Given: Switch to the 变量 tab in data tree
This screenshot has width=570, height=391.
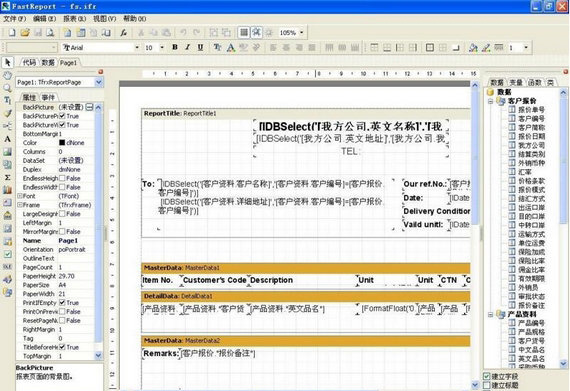Looking at the screenshot, I should click(x=516, y=83).
